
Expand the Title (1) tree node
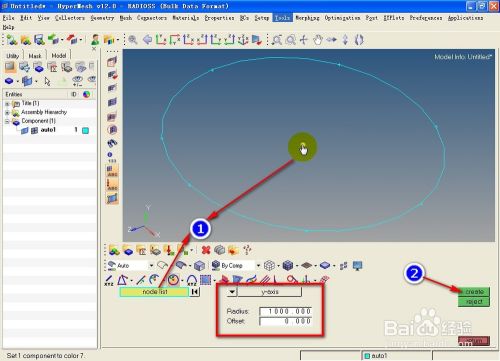[x=7, y=104]
